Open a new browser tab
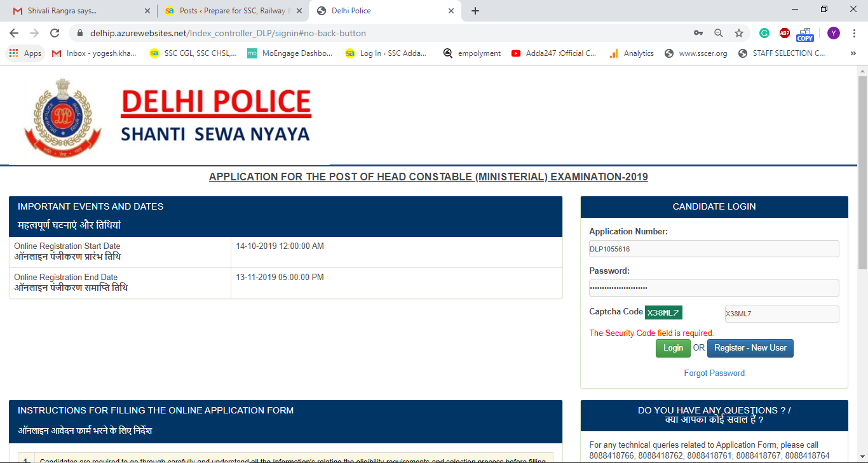Screen dimensions: 868x463 point(475,11)
